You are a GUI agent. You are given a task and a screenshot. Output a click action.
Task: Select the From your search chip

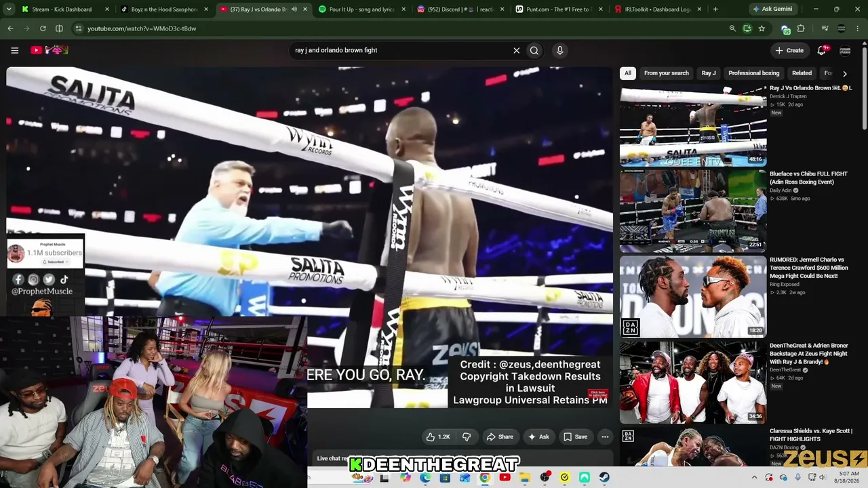666,73
